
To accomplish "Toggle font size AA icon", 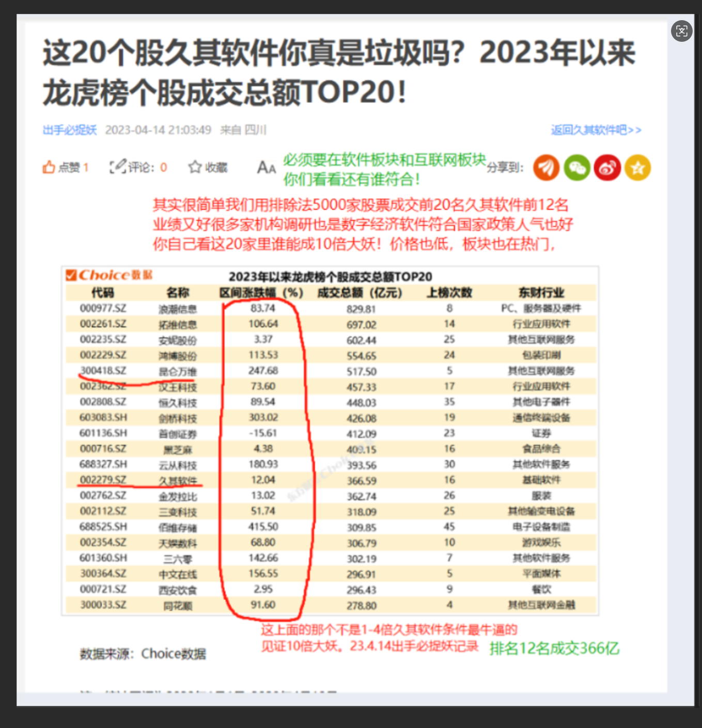I will pos(267,167).
